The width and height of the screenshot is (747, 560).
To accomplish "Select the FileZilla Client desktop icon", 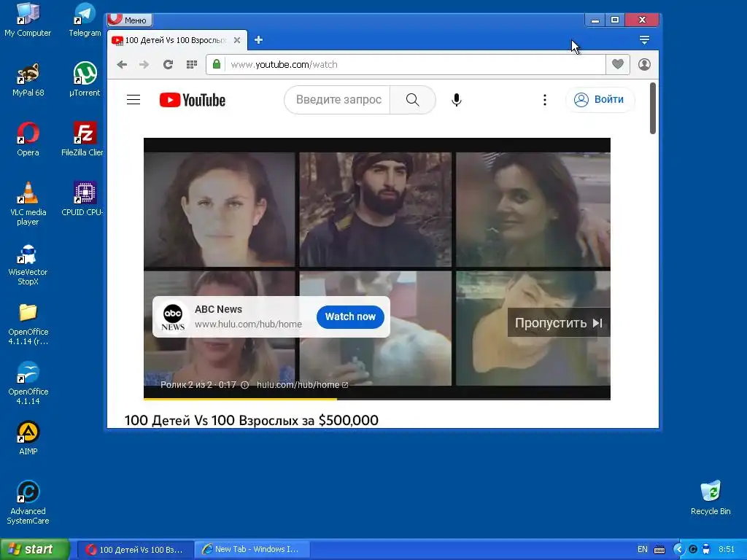I will click(83, 139).
